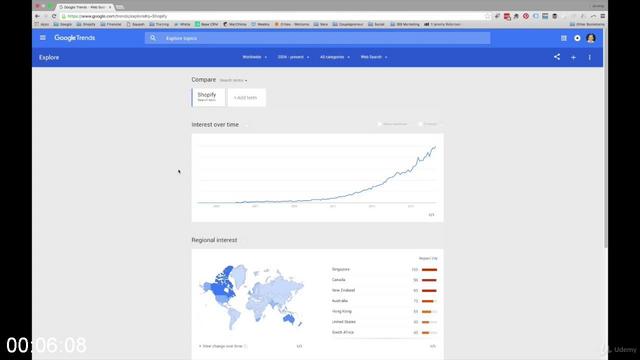Select Singapore in the regional list
Viewport: 640px width, 360px height.
341,269
